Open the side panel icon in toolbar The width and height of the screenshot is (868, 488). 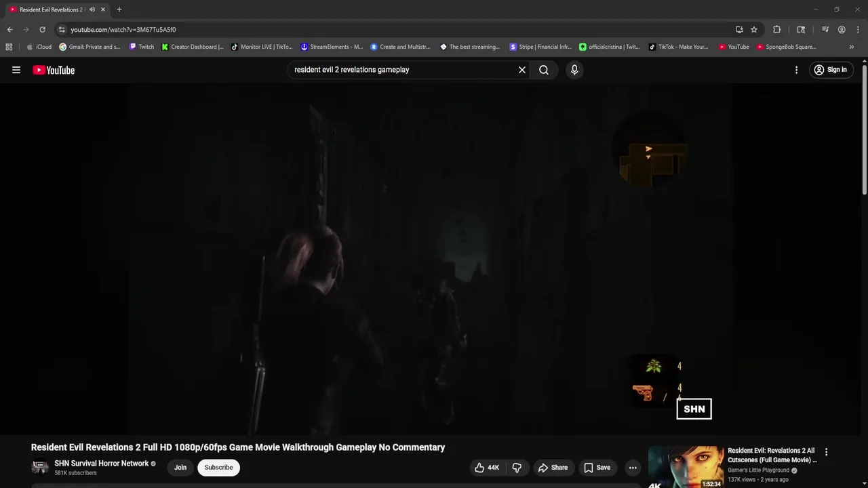pyautogui.click(x=801, y=30)
